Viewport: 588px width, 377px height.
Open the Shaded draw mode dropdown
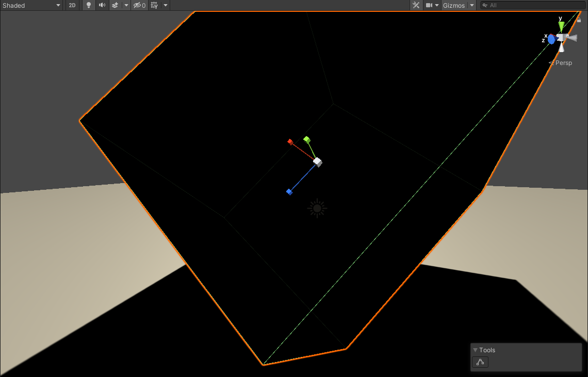(31, 5)
